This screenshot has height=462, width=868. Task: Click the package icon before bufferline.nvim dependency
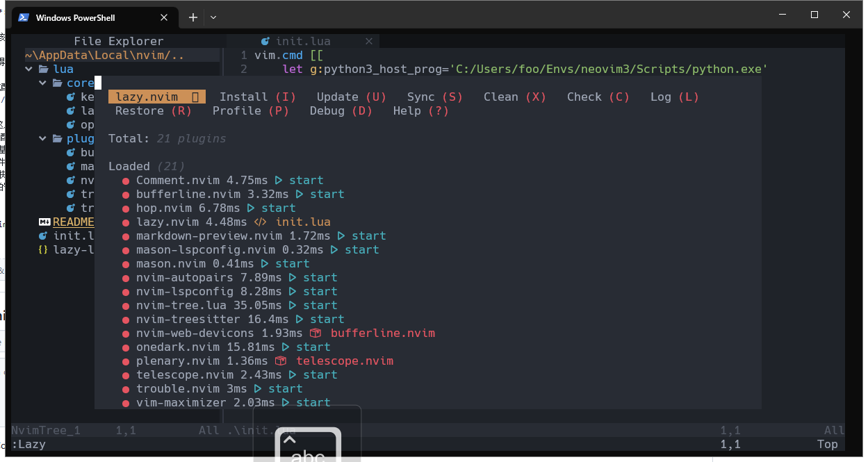click(315, 333)
